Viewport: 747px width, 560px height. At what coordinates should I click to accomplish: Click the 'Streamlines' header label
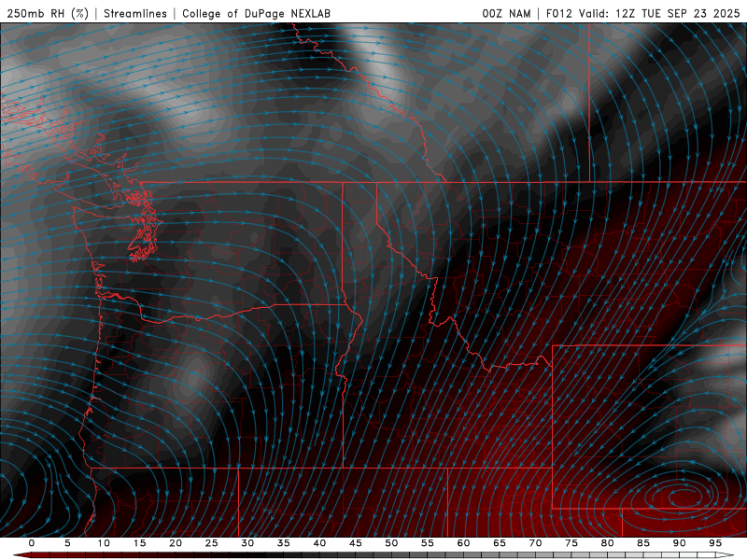click(135, 13)
